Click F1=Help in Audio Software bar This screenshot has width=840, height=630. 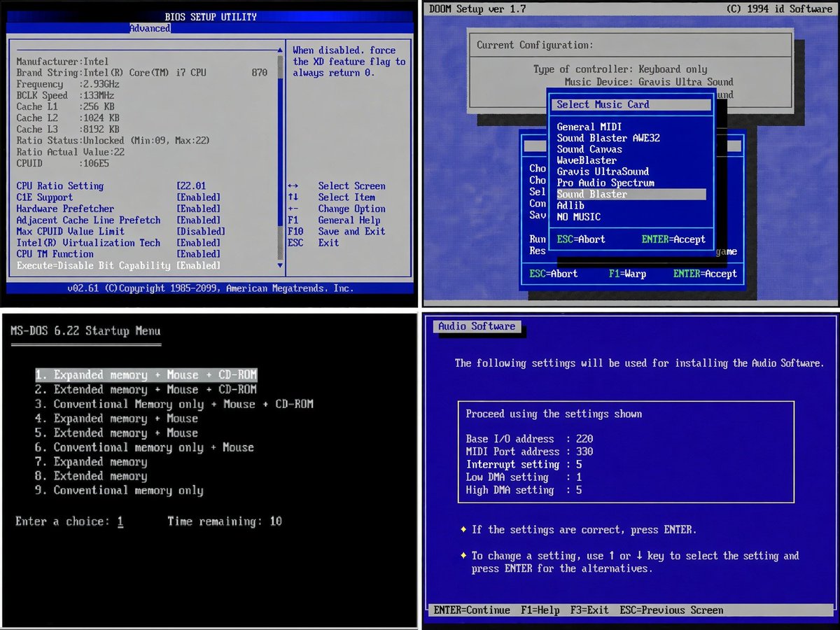point(540,610)
